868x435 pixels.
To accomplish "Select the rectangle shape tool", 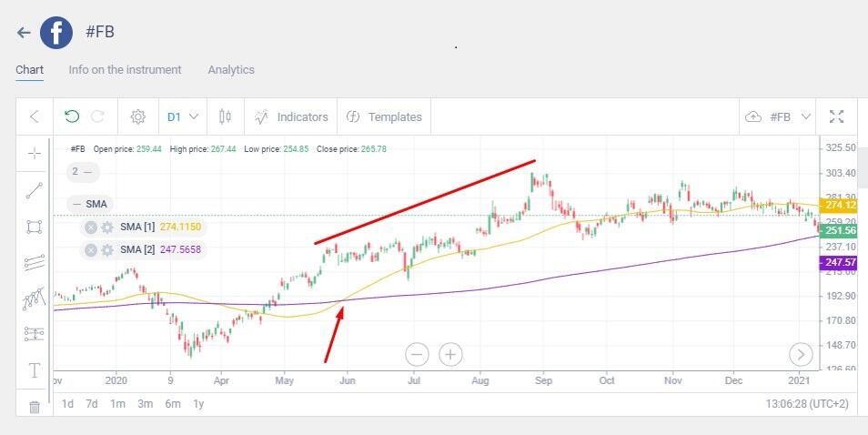I will (x=35, y=227).
